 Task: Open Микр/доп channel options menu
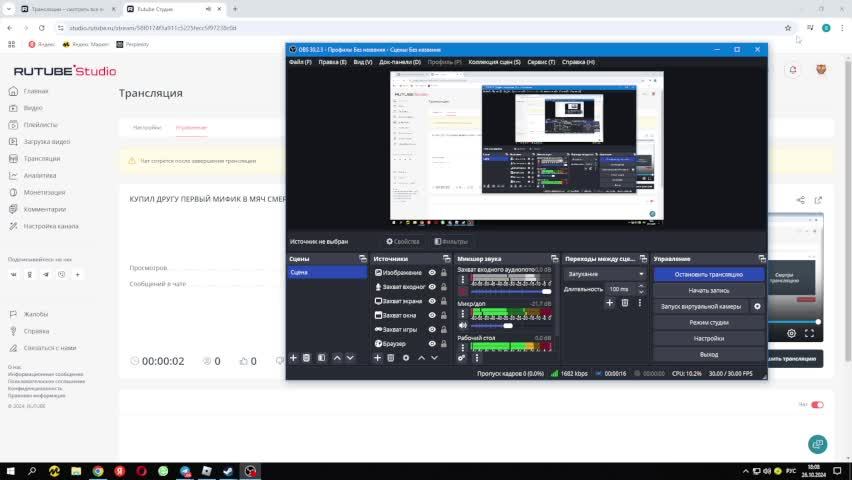point(463,314)
